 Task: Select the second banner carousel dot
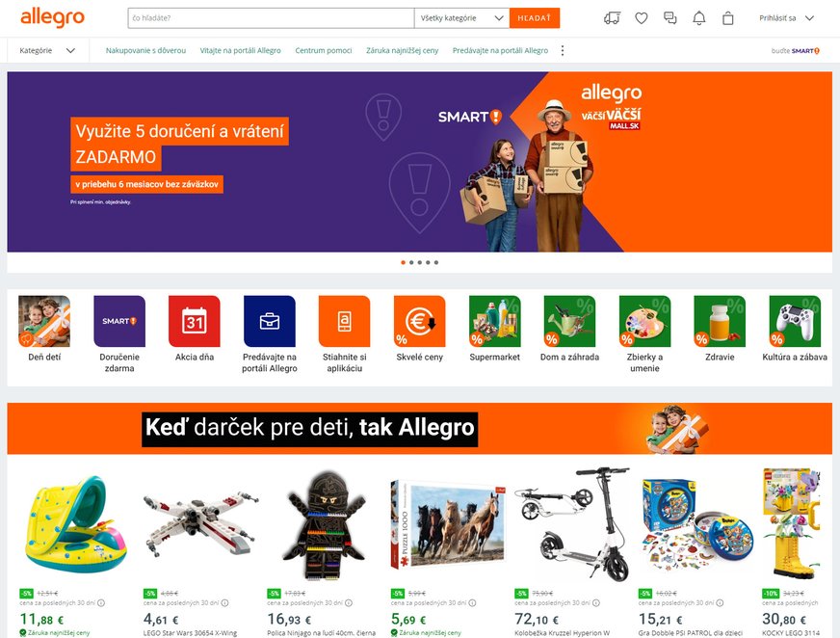coord(411,263)
